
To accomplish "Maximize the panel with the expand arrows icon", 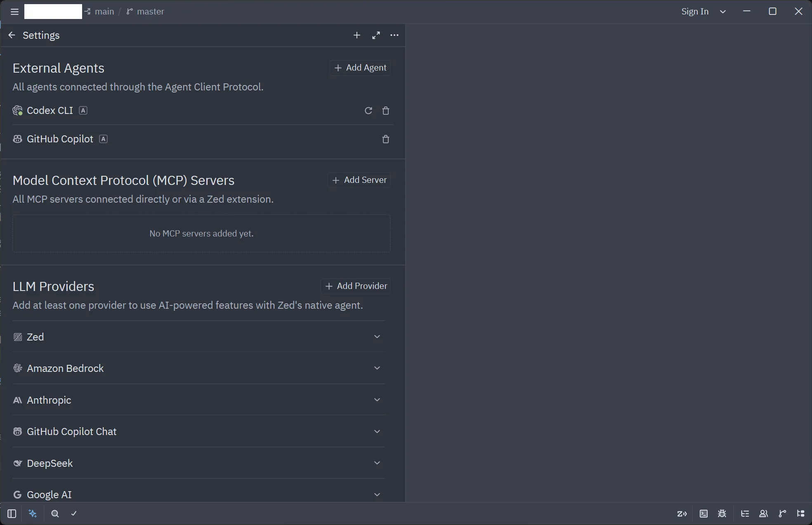I will pos(376,35).
